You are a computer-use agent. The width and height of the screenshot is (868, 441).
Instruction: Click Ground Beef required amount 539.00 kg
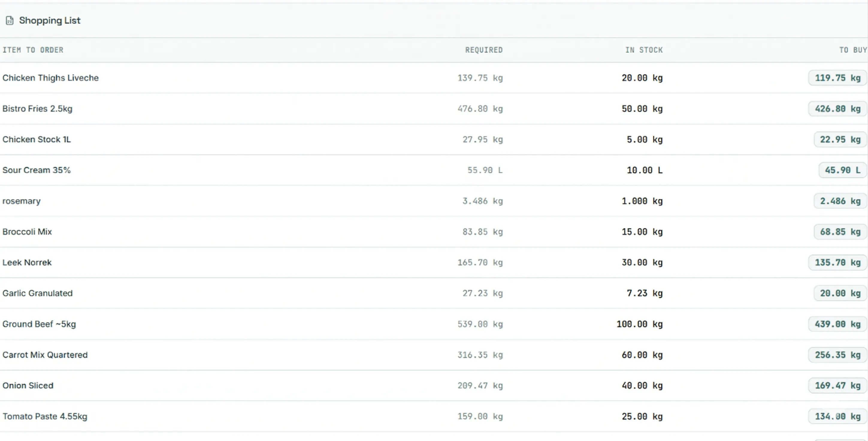click(x=480, y=324)
